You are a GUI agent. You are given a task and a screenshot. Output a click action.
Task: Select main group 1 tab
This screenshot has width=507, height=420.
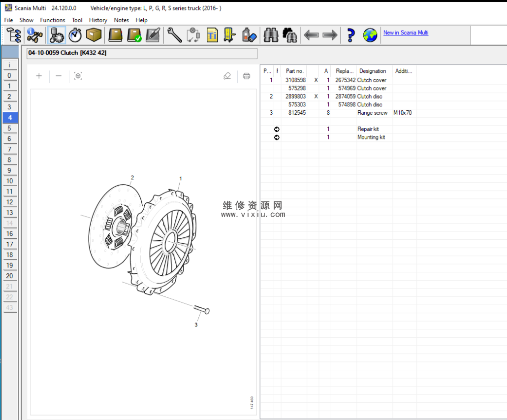tap(10, 86)
